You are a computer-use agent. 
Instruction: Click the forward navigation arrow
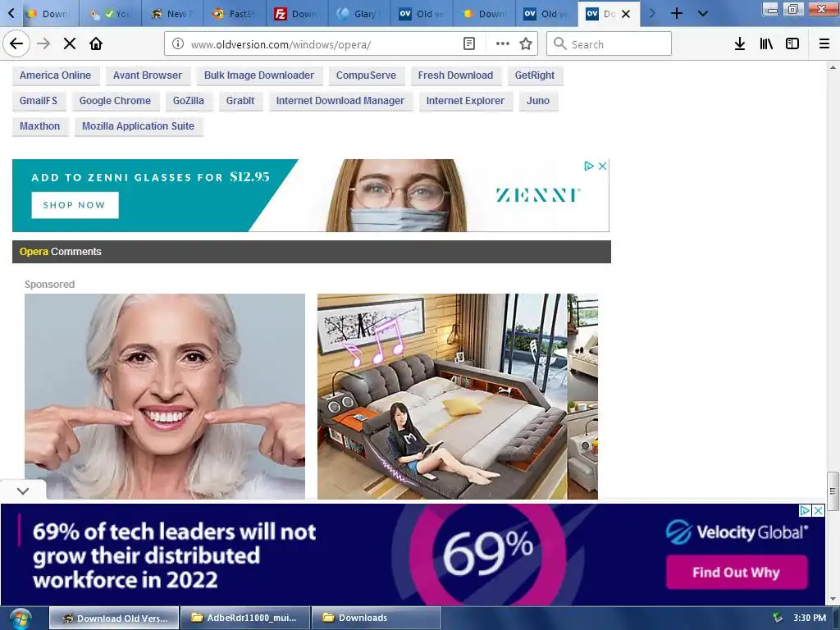coord(43,44)
